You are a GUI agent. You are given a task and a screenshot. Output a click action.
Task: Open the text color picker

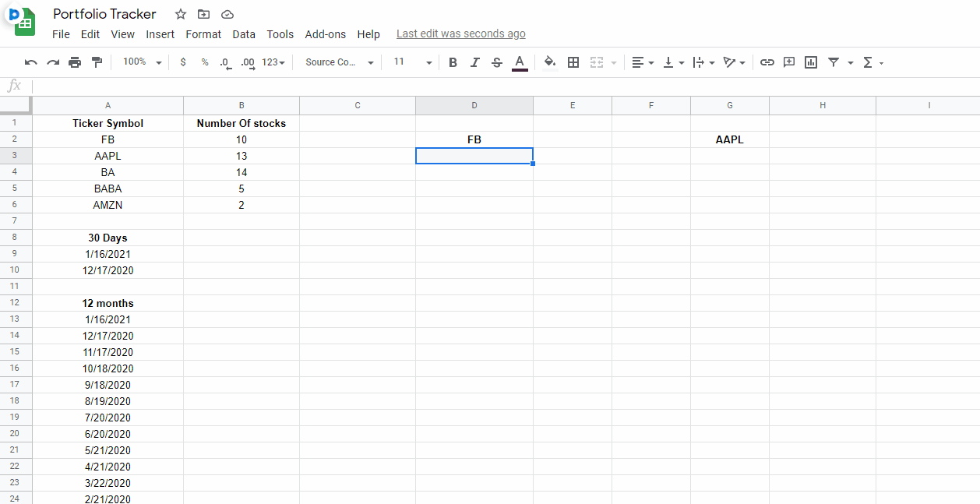[x=520, y=62]
